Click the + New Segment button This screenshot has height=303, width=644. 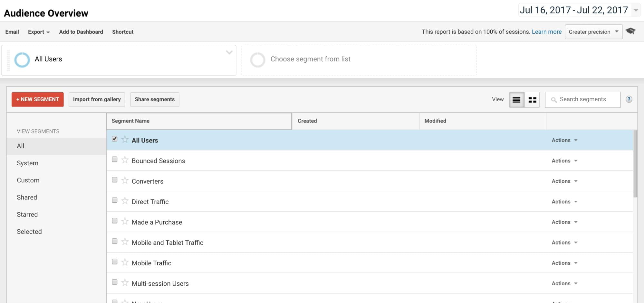click(x=37, y=99)
